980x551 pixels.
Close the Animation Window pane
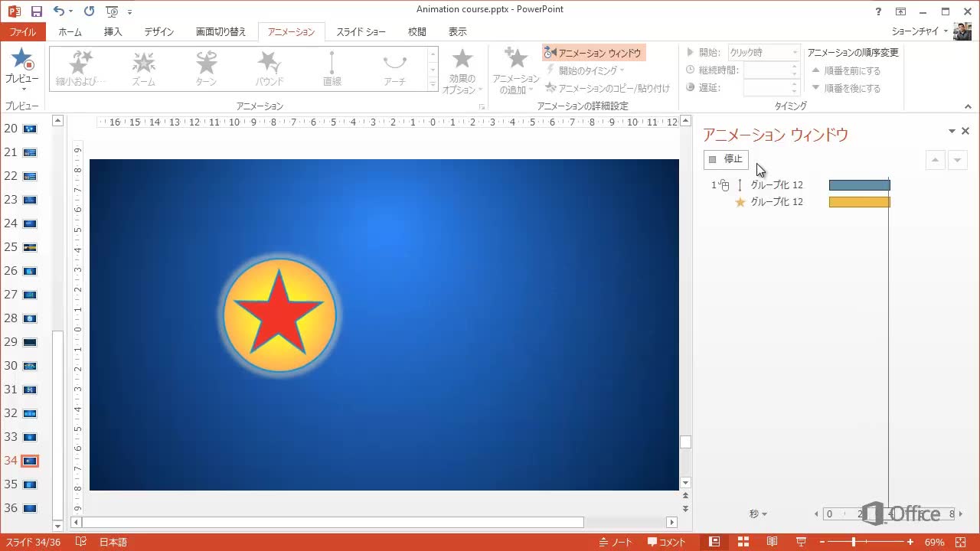965,131
